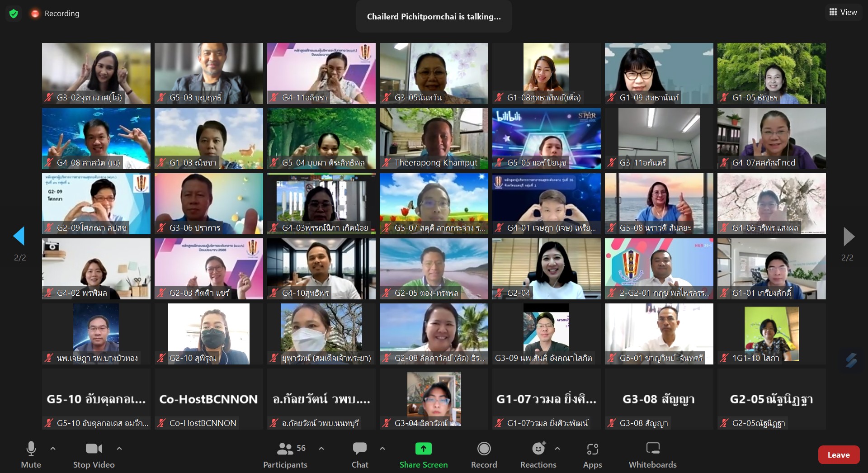868x473 pixels.
Task: Expand the caret next to Participants
Action: pyautogui.click(x=321, y=449)
